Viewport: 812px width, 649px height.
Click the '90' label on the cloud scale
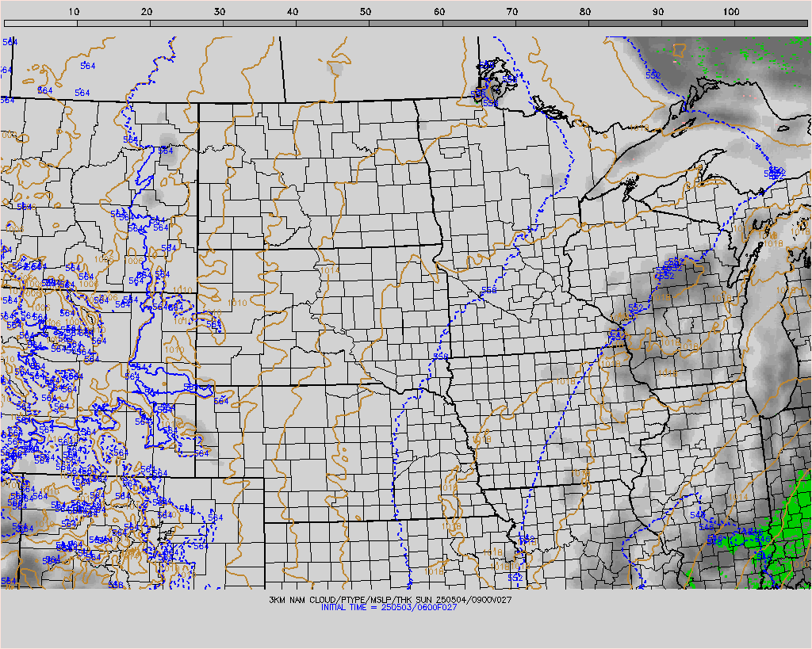[x=658, y=12]
